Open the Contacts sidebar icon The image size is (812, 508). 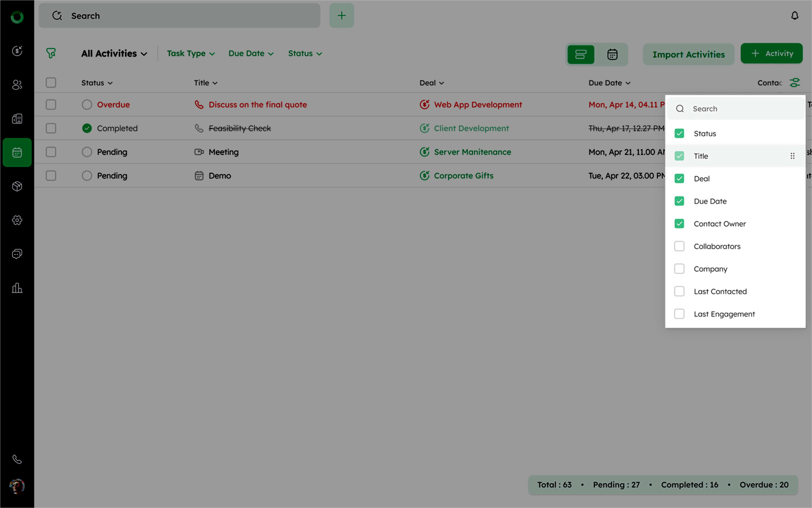(17, 85)
